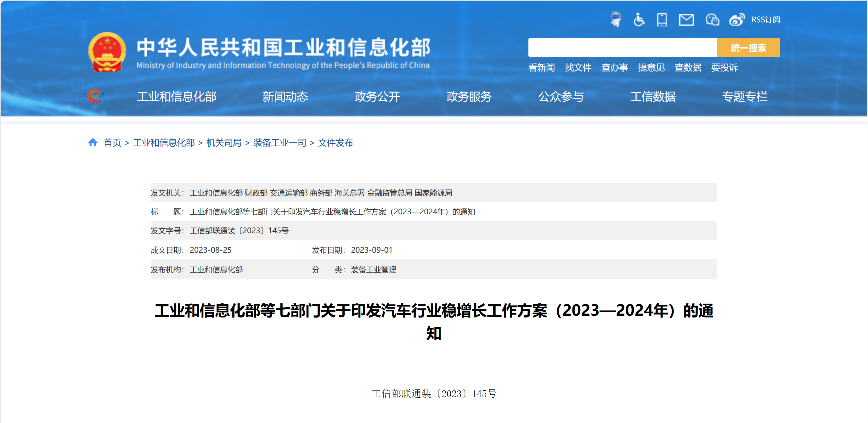Viewport: 868px width, 423px height.
Task: Open the WeChat icon in header
Action: pos(712,20)
